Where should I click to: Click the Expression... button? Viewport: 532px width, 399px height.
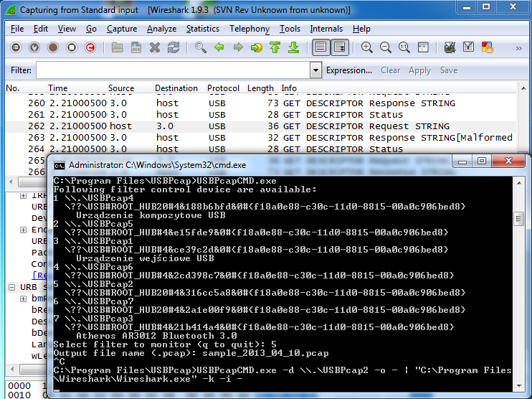pyautogui.click(x=349, y=70)
